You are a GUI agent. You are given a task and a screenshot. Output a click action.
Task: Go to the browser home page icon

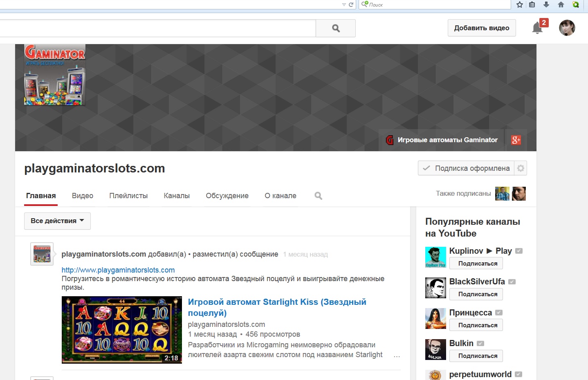click(561, 4)
